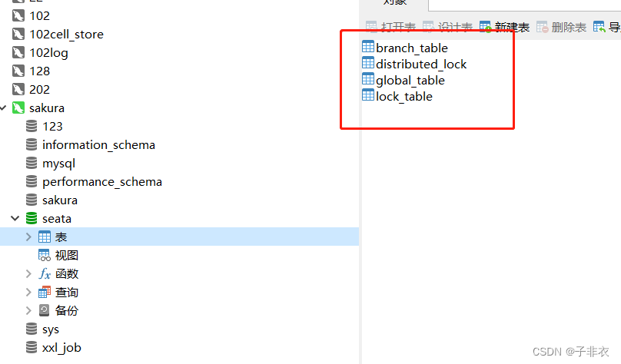Click the green sakura connection icon
621x364 pixels.
tap(18, 108)
